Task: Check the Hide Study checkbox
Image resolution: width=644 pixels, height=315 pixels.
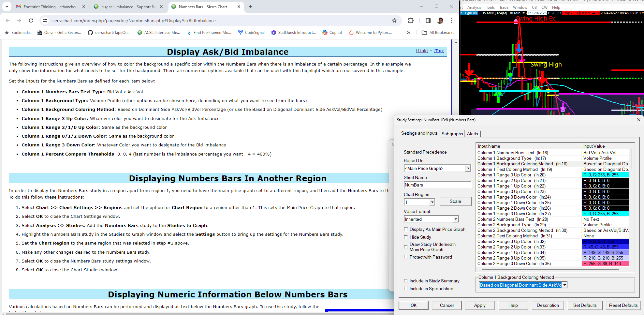Action: pyautogui.click(x=406, y=237)
